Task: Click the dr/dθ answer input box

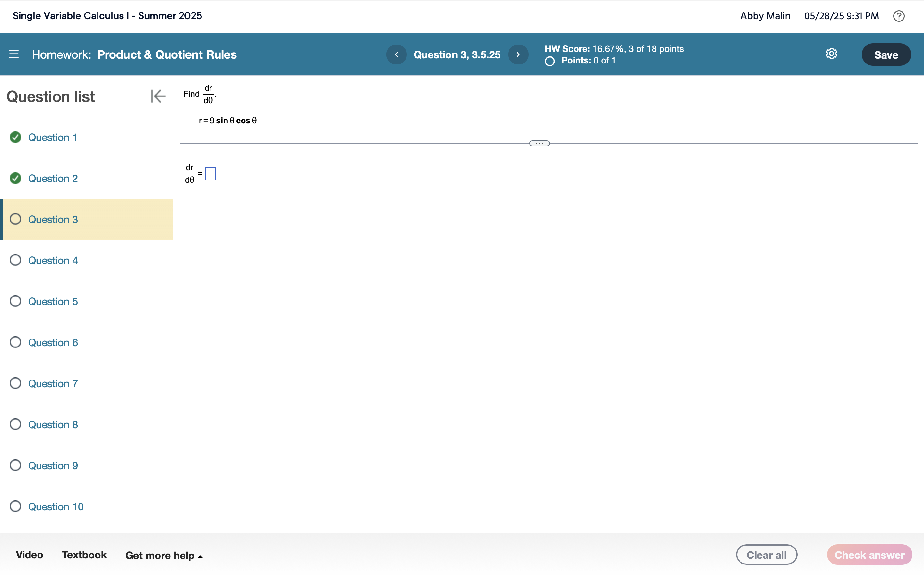Action: (210, 174)
